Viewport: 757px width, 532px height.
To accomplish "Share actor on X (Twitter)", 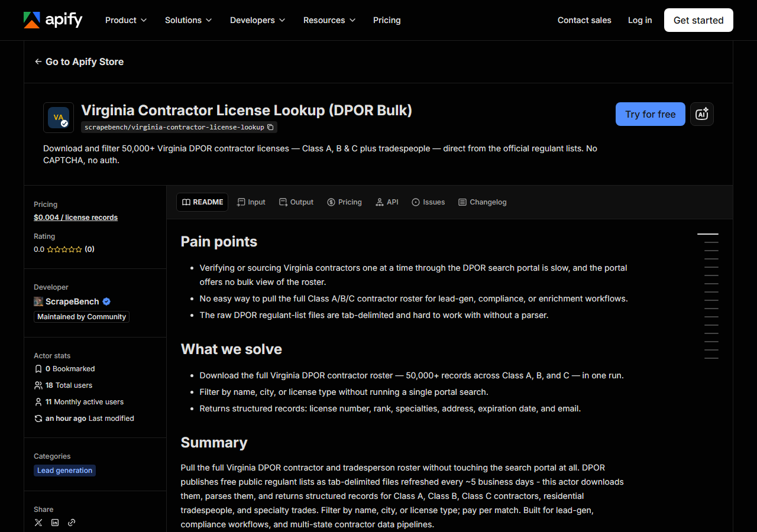I will (38, 523).
